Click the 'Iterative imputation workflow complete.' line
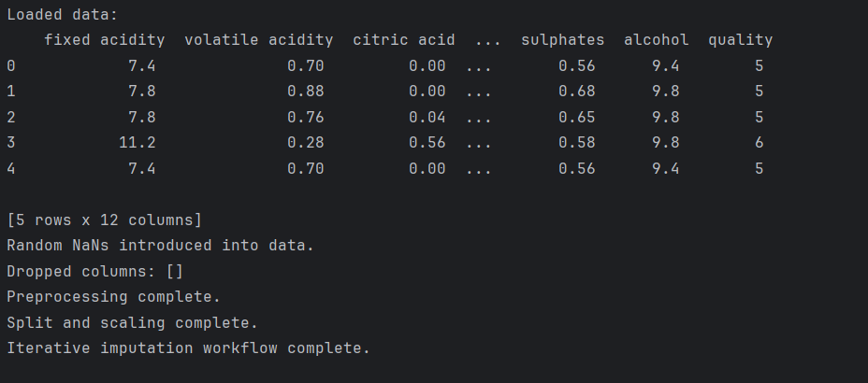Viewport: 868px width, 383px height. pyautogui.click(x=188, y=348)
